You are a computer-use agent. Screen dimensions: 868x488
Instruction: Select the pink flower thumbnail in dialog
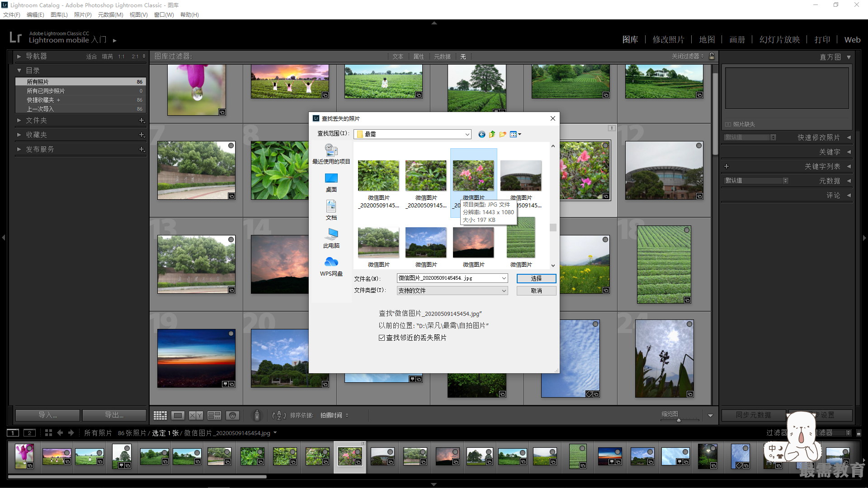(x=473, y=175)
